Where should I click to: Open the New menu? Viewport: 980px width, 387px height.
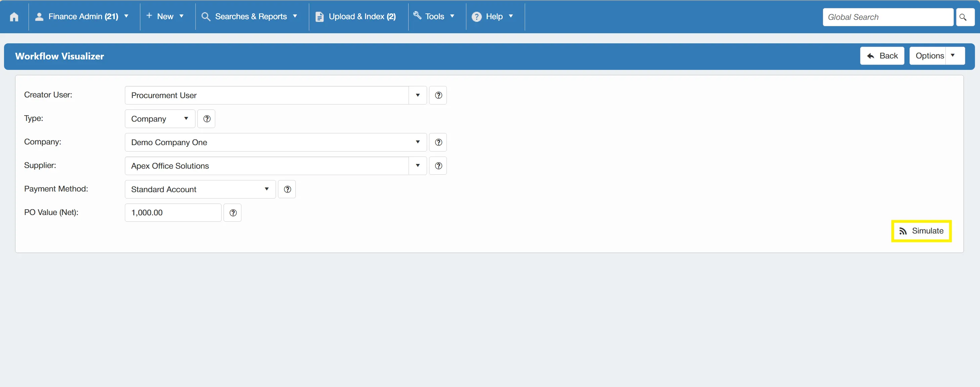pyautogui.click(x=166, y=17)
